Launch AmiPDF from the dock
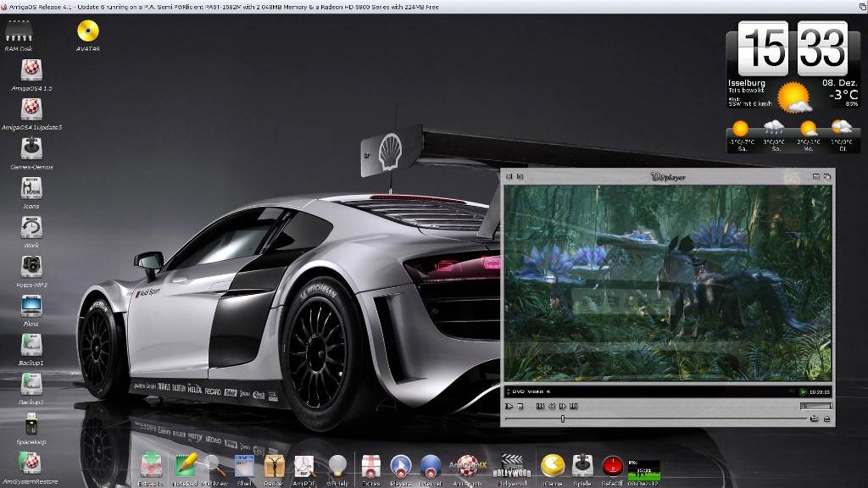 (x=303, y=465)
